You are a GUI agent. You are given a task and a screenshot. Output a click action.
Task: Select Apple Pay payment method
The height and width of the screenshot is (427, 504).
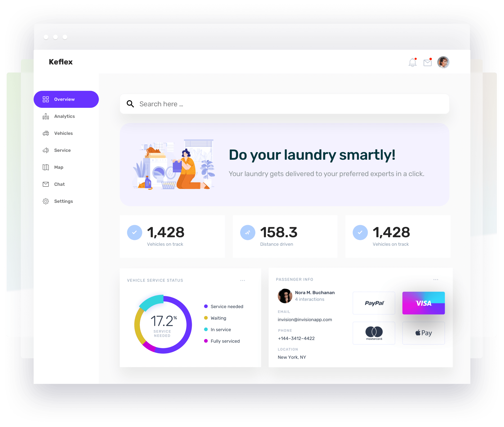(423, 333)
